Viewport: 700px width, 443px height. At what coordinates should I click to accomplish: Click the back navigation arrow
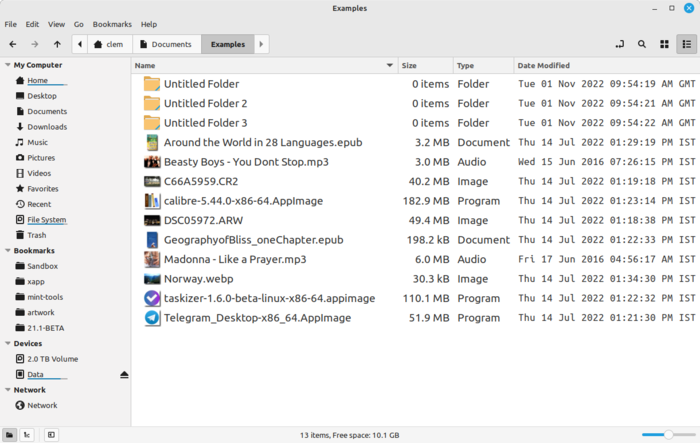12,44
